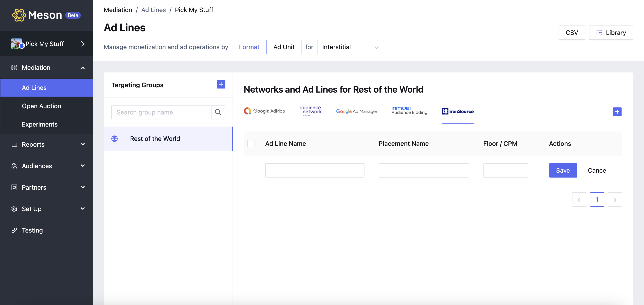This screenshot has height=305, width=644.
Task: Open the Testing section
Action: pos(32,230)
